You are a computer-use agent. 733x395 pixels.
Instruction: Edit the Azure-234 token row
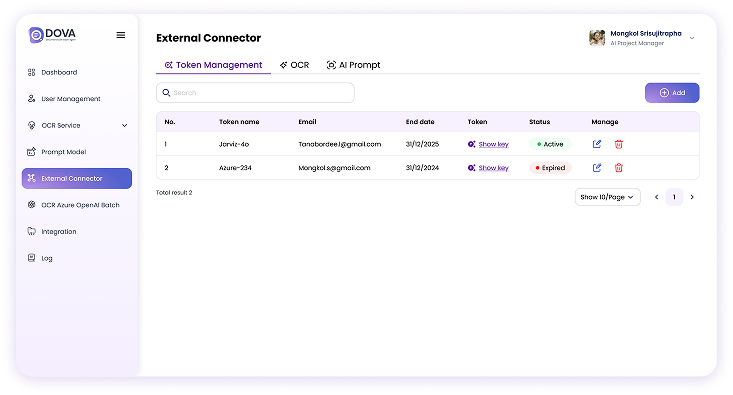pyautogui.click(x=597, y=167)
